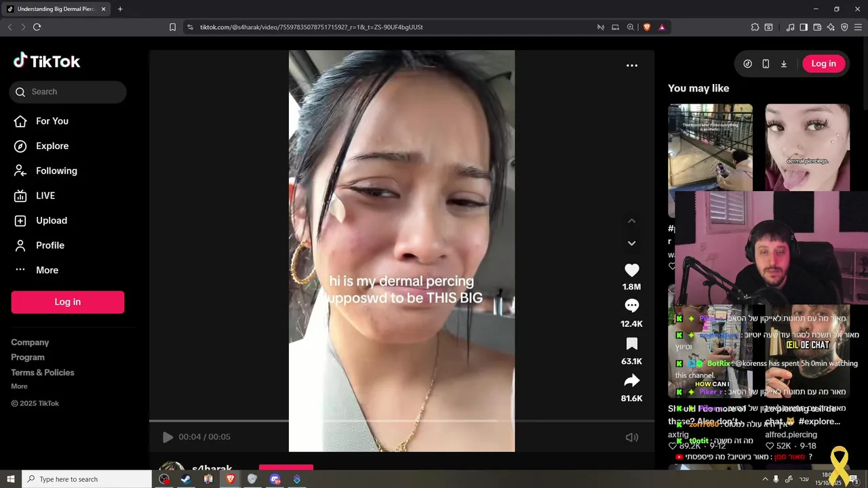Viewport: 868px width, 488px height.
Task: Play the video with the play button
Action: pos(167,437)
